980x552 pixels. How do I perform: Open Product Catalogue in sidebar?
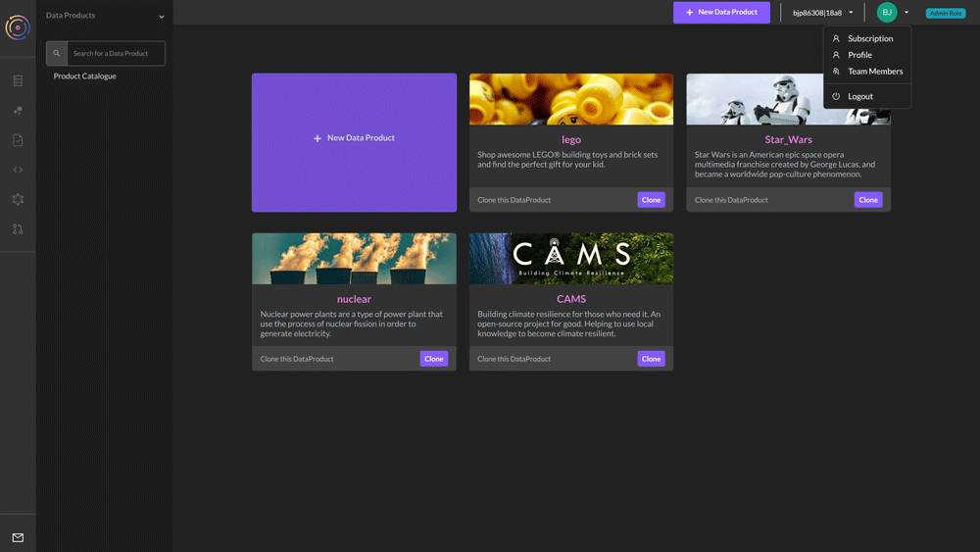tap(85, 76)
